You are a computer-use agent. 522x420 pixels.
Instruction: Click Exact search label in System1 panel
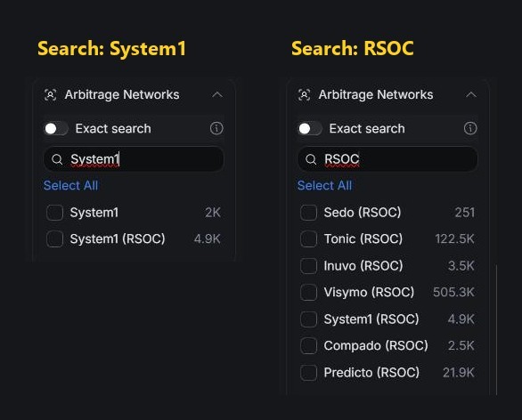pyautogui.click(x=113, y=129)
